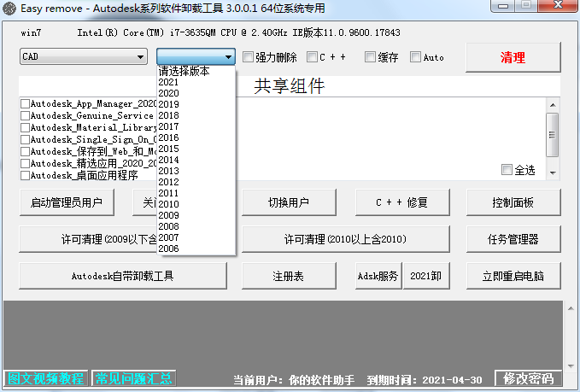Select version 2017 from the list
This screenshot has width=580, height=392.
coord(196,126)
